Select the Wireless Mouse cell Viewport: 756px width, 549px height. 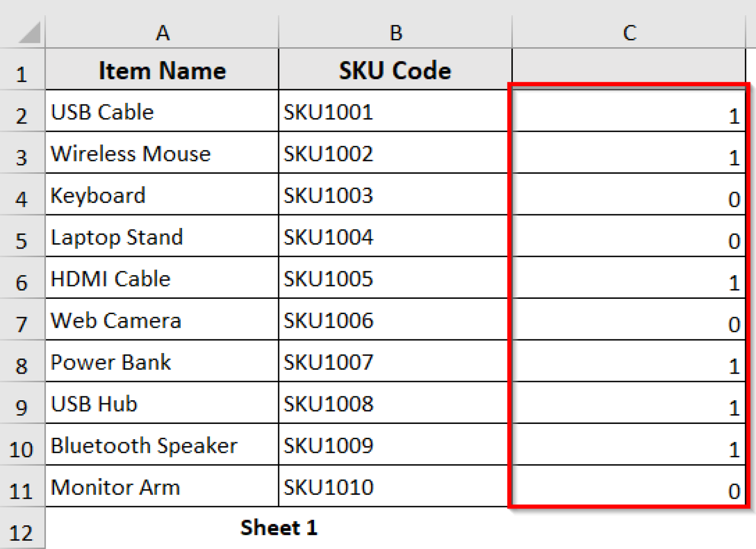coord(161,154)
